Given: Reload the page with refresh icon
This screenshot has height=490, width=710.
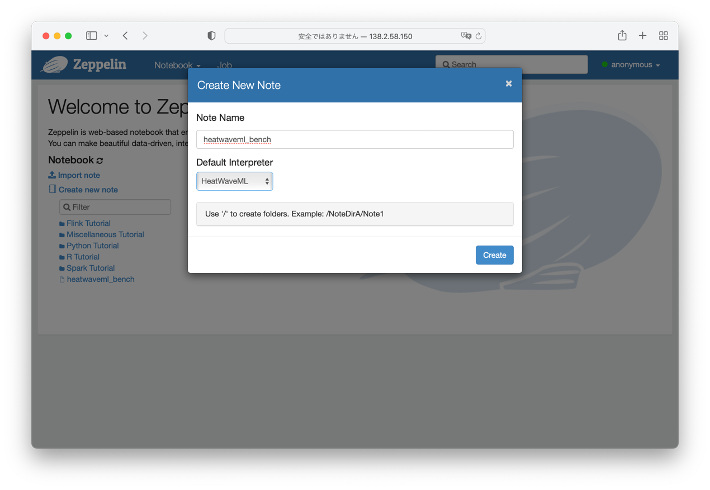Looking at the screenshot, I should (478, 36).
